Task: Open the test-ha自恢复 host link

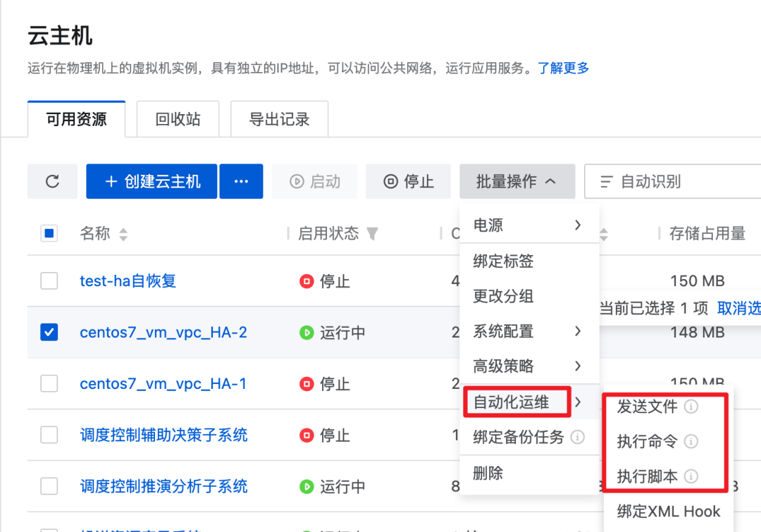Action: 128,281
